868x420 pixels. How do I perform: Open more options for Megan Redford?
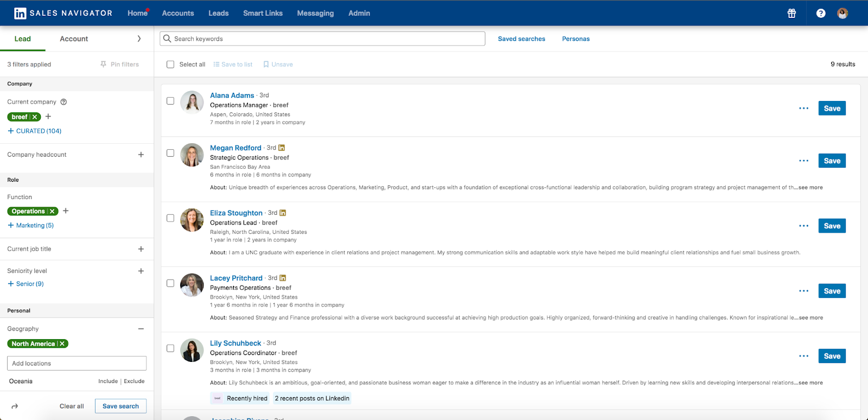tap(803, 161)
